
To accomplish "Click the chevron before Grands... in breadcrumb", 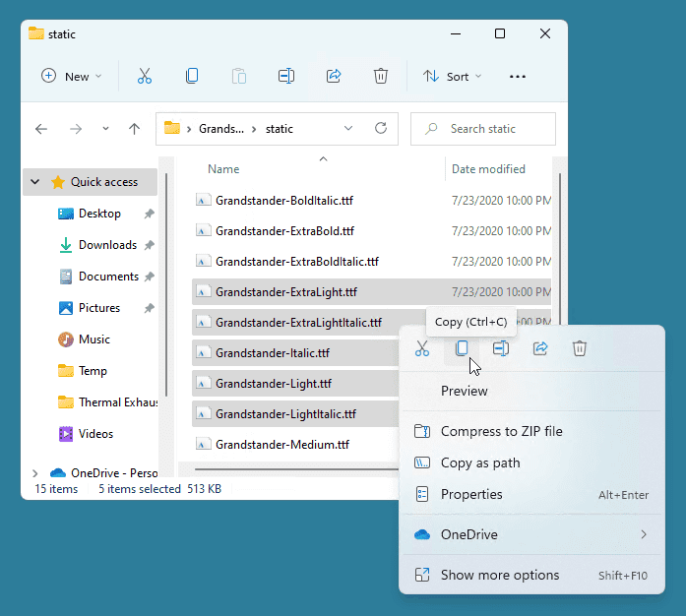I will pyautogui.click(x=189, y=129).
